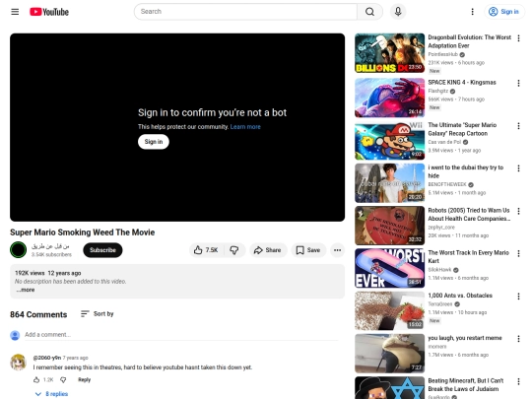Open 1,000 Ants vs. Obstacles title
Image resolution: width=532 pixels, height=399 pixels.
point(460,296)
